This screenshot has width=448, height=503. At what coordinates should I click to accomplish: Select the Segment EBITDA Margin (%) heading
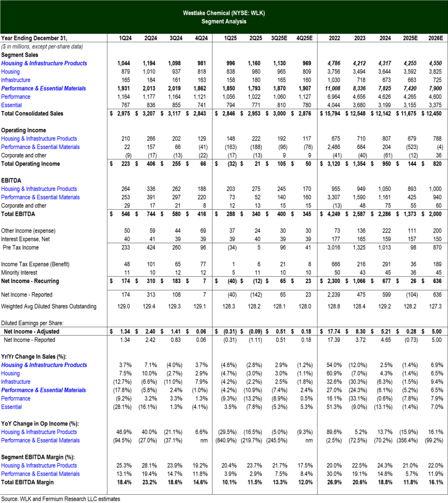[x=38, y=457]
